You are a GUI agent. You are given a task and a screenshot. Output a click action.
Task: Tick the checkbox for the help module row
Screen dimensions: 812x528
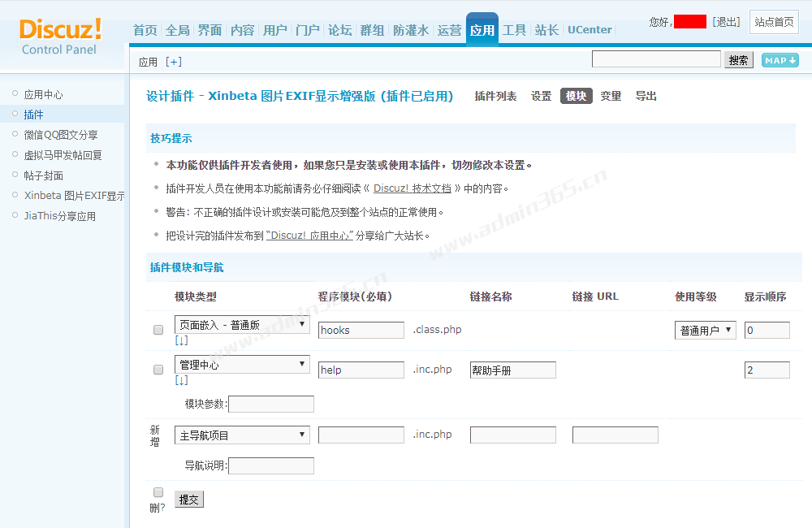click(158, 370)
